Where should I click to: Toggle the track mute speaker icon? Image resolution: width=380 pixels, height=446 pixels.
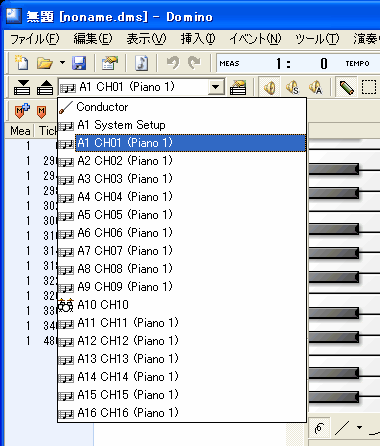[270, 88]
